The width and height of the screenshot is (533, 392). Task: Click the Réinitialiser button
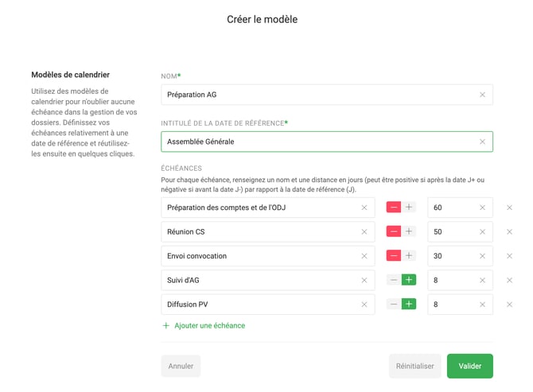tap(414, 367)
